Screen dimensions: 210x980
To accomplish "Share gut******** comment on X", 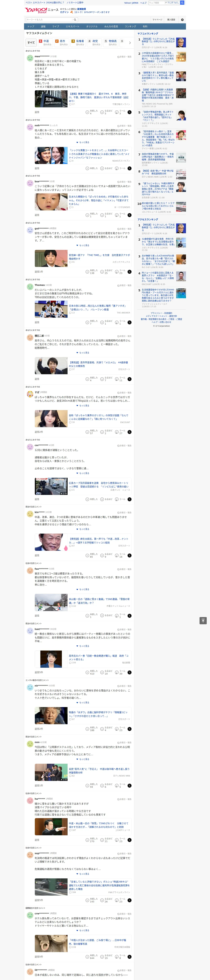I will (129, 272).
